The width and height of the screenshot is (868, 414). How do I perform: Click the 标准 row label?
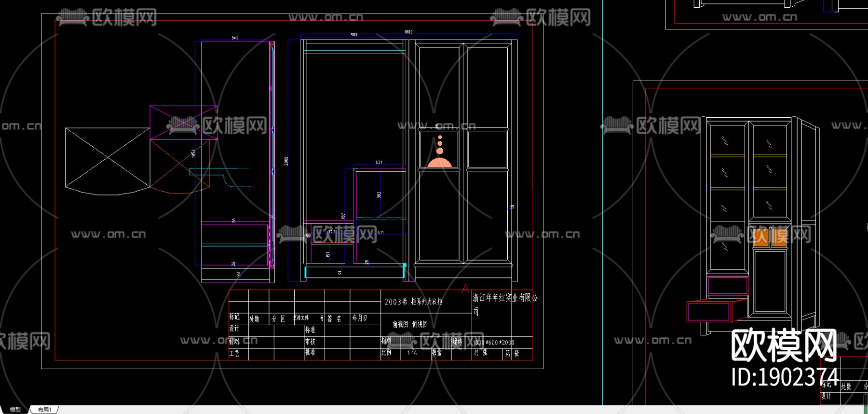pyautogui.click(x=310, y=330)
